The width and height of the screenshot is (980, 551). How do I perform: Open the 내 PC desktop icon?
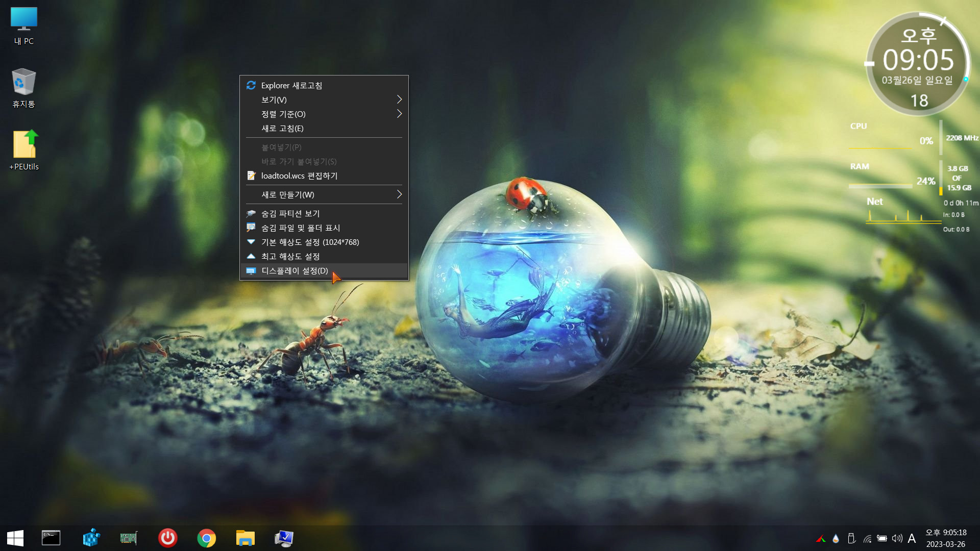23,26
